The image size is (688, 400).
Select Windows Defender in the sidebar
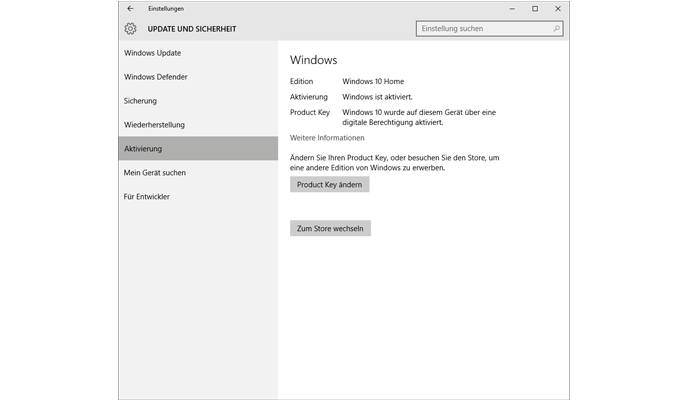(156, 77)
